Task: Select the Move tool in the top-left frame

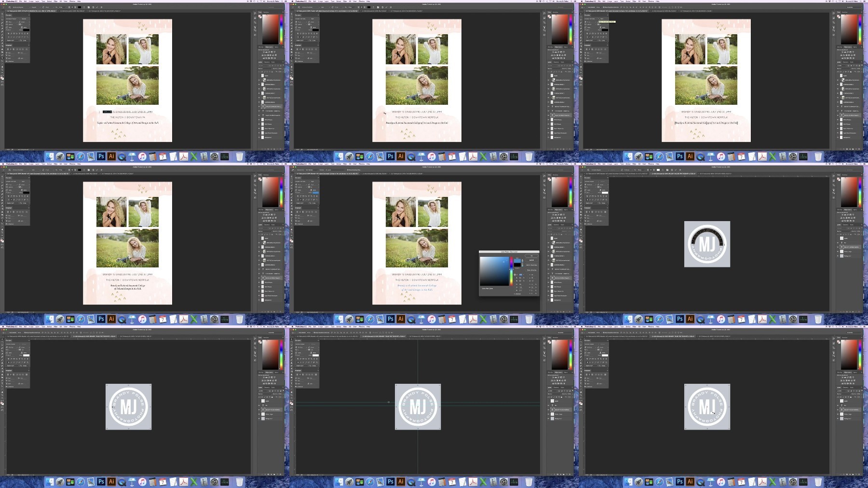Action: (2, 14)
